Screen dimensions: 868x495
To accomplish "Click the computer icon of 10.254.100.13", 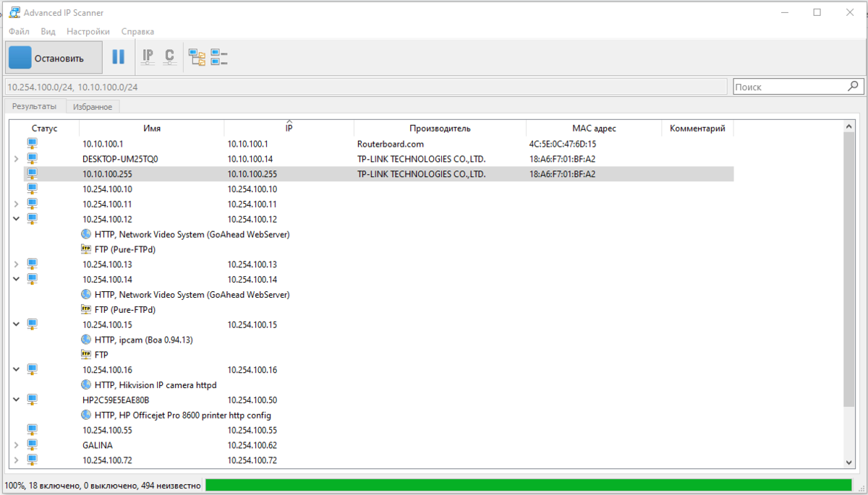I will [x=32, y=264].
